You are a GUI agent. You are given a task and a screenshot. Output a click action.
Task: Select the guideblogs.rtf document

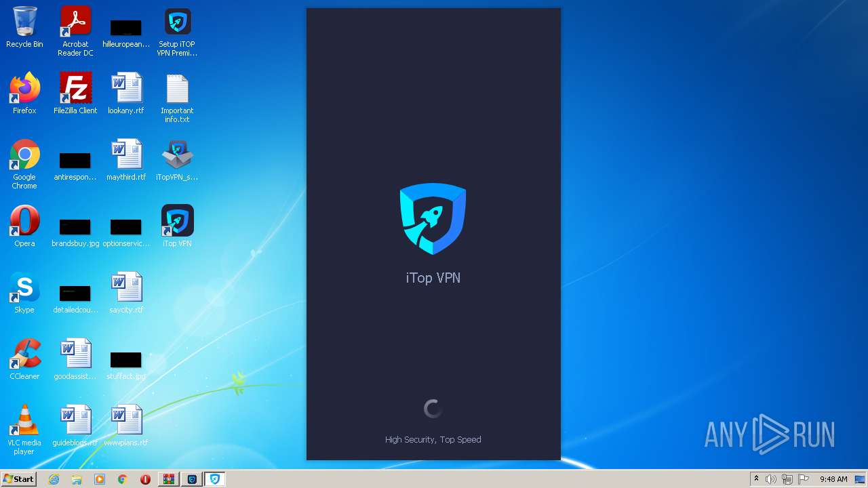click(75, 426)
